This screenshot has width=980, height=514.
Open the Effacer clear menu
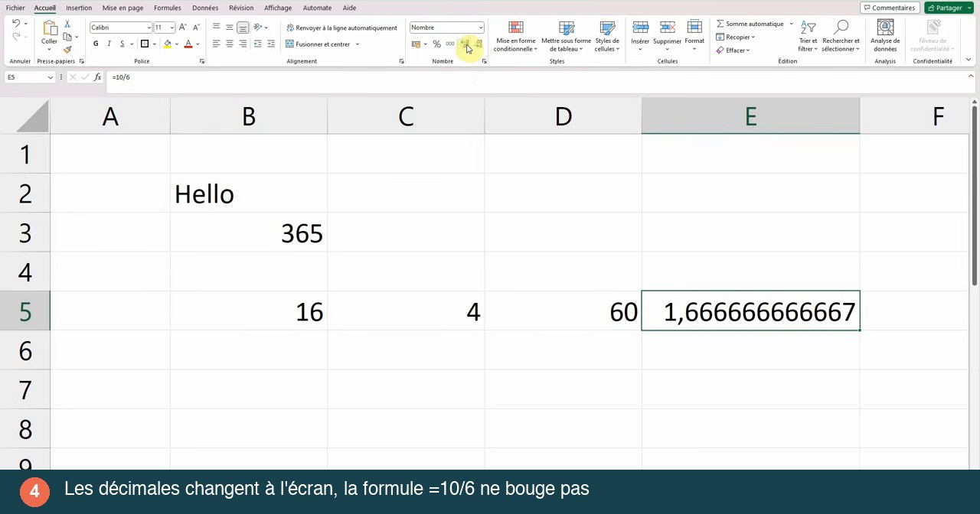[733, 50]
